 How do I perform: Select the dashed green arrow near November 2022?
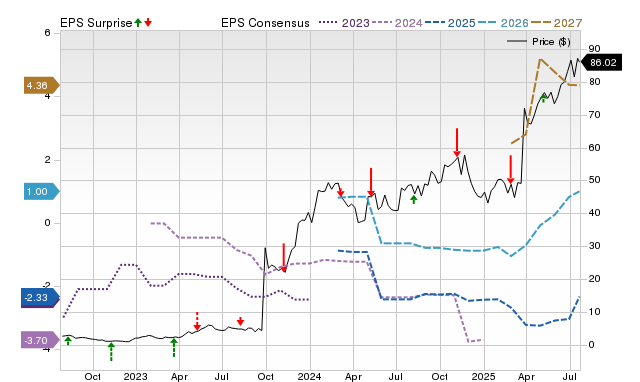tap(111, 352)
